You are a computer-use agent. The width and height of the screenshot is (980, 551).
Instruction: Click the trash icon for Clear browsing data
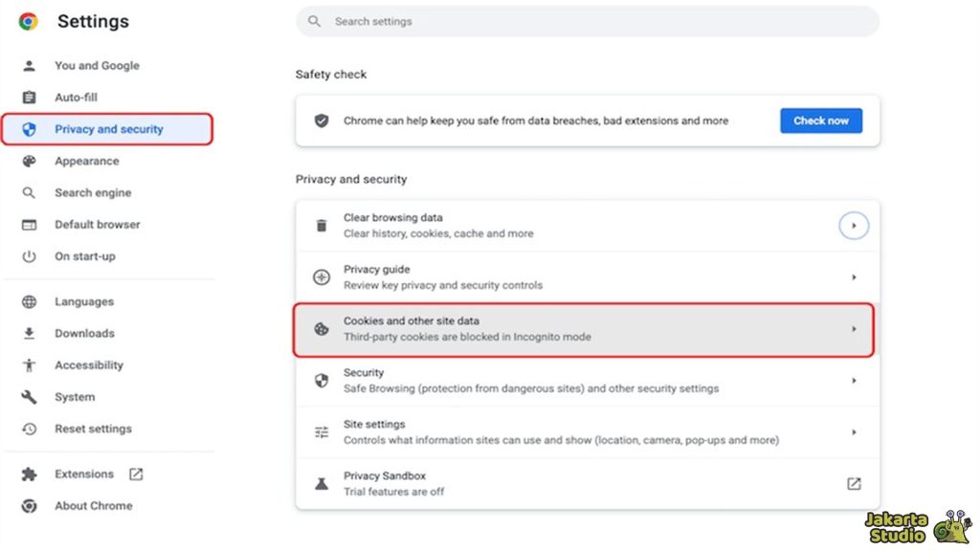click(x=322, y=226)
